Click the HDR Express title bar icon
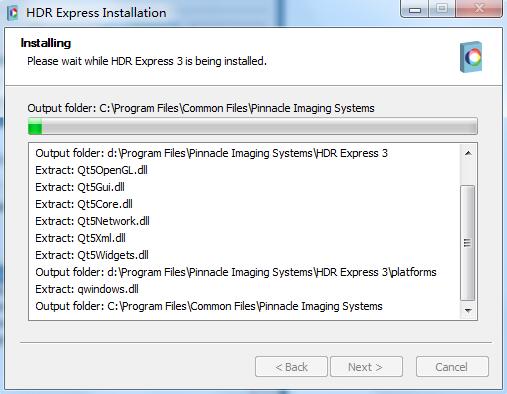Viewport: 507px width, 394px height. 13,13
